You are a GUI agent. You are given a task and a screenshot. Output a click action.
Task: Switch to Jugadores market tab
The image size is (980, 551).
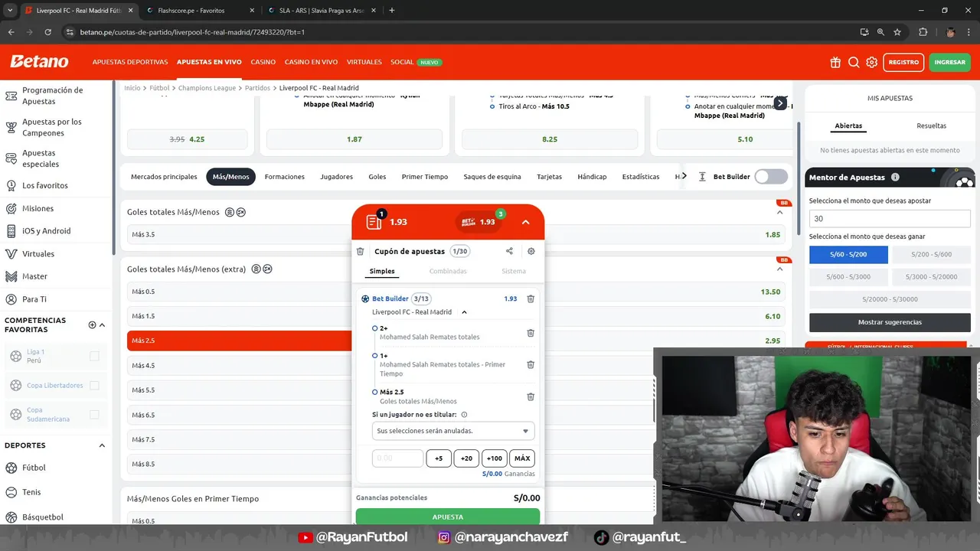(337, 177)
